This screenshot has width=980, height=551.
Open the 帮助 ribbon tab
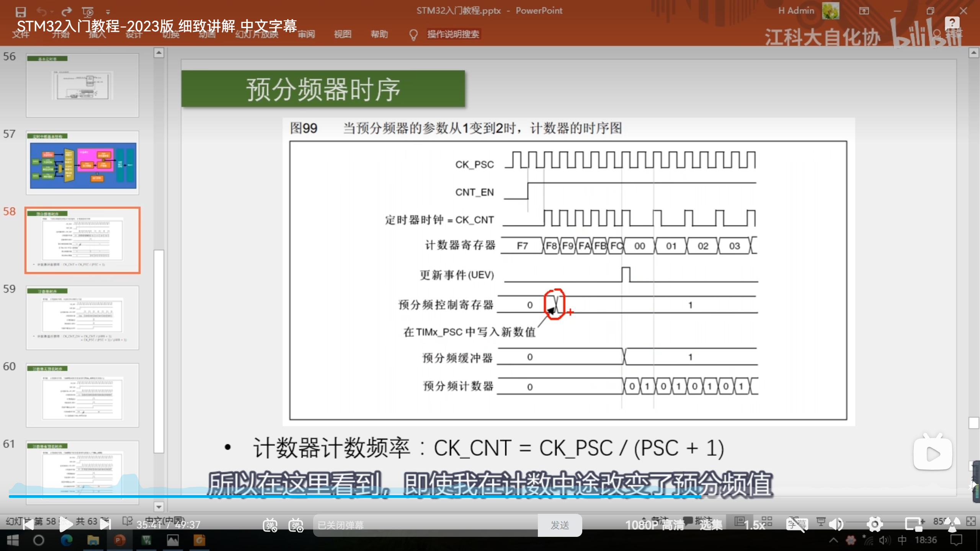tap(379, 34)
